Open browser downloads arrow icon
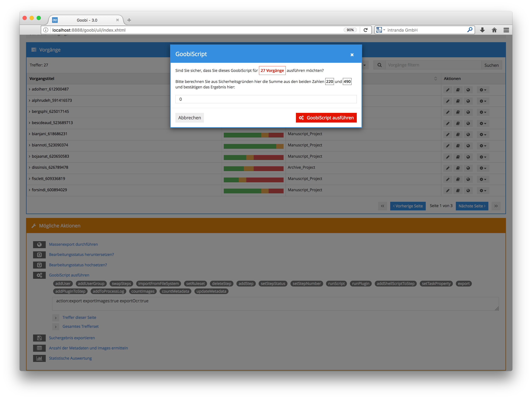Viewport: 532px width, 399px height. tap(482, 30)
